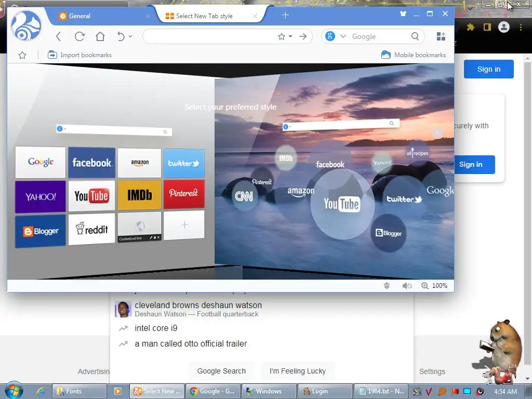Open the home page icon
This screenshot has height=399, width=532.
pos(100,36)
